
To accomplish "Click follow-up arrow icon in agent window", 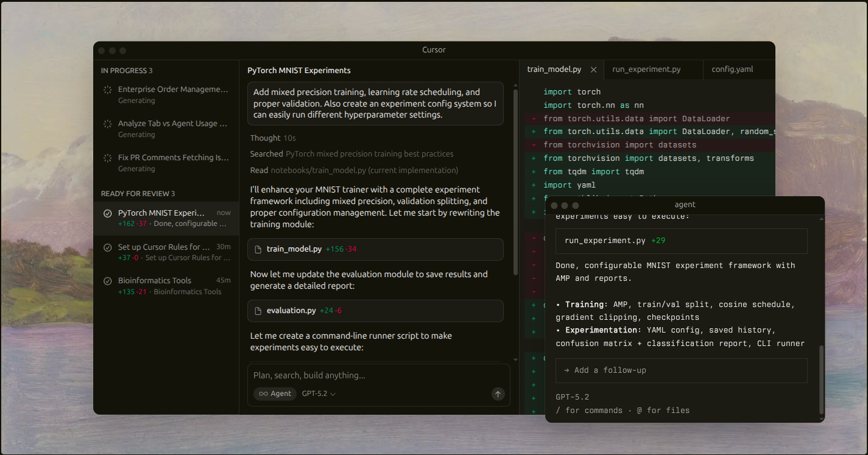I will (565, 370).
